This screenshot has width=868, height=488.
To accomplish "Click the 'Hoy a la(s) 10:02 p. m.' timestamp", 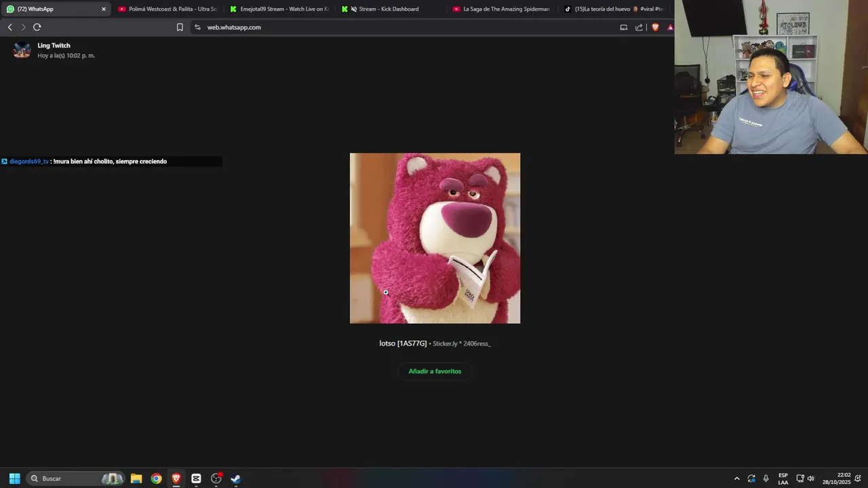I will [x=66, y=56].
